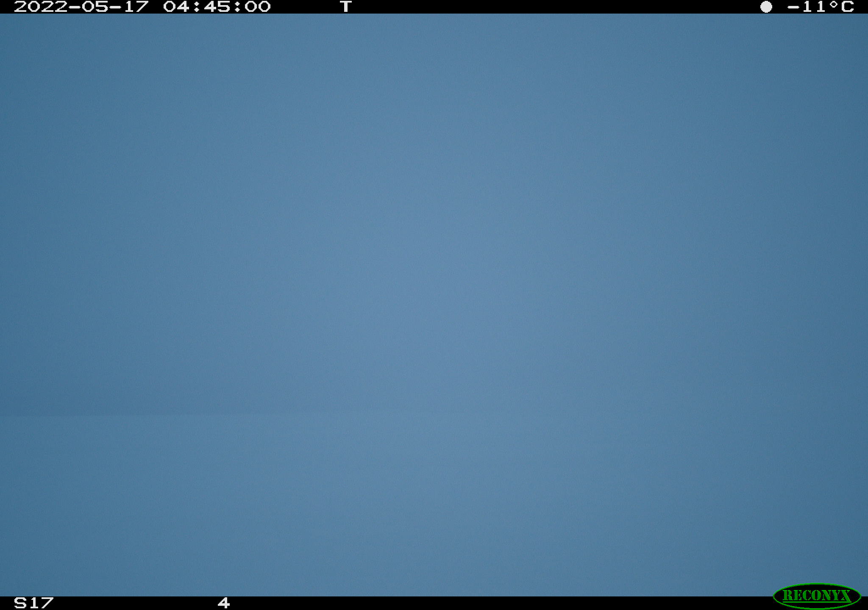The image size is (868, 610).
Task: Click the image number 4 in the footer
Action: pyautogui.click(x=224, y=603)
